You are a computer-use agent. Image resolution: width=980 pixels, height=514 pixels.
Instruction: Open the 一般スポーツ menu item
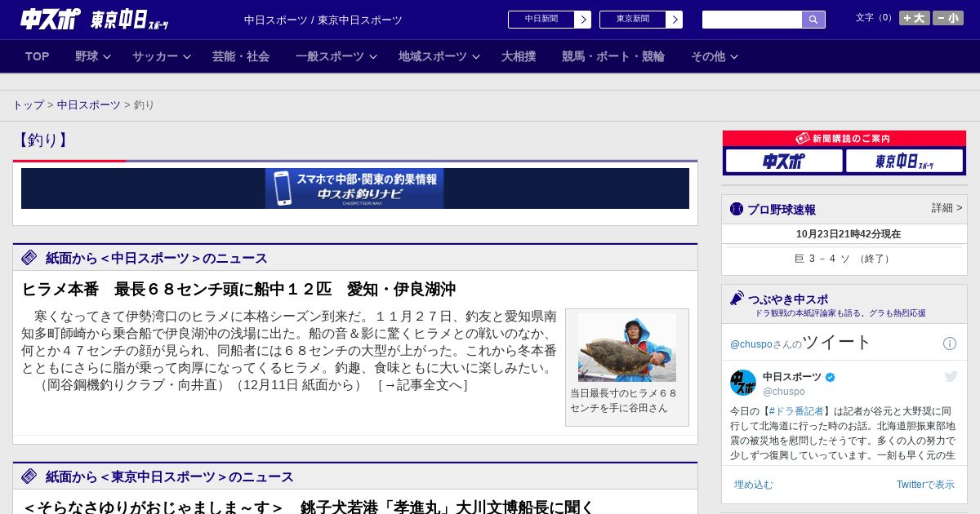[x=330, y=56]
